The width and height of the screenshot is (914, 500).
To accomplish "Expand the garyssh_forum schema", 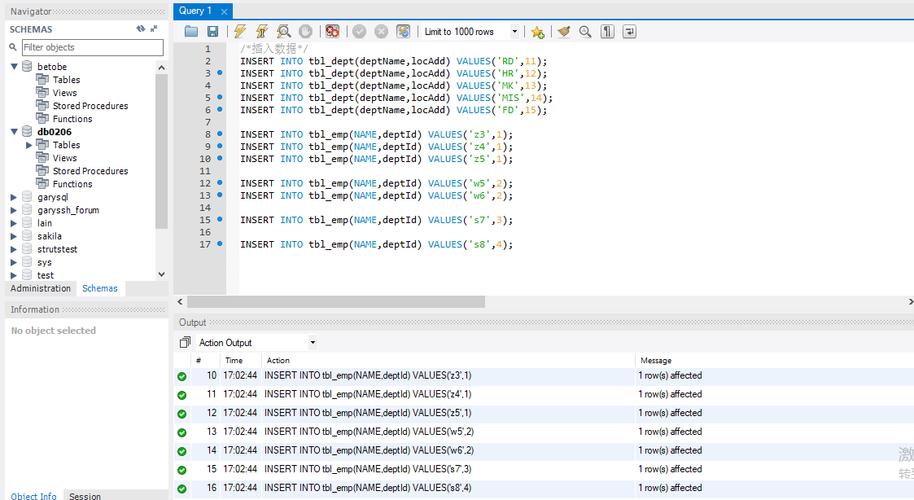I will [14, 210].
